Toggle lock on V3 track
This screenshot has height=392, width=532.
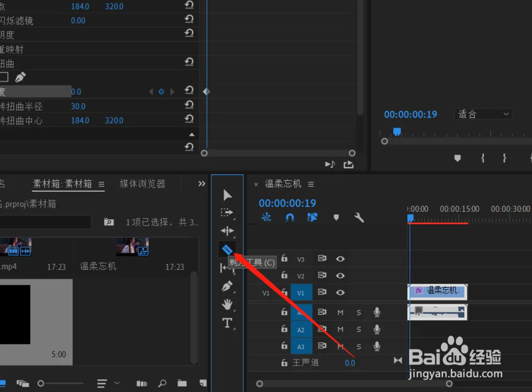click(284, 258)
